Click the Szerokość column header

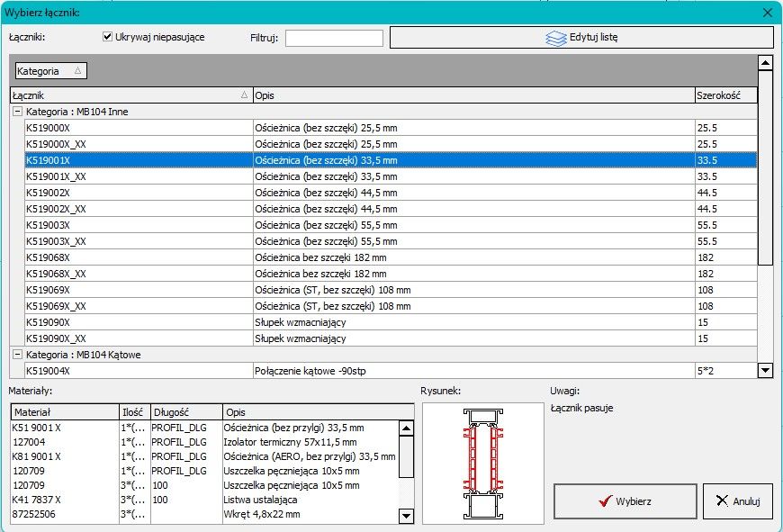pos(724,95)
